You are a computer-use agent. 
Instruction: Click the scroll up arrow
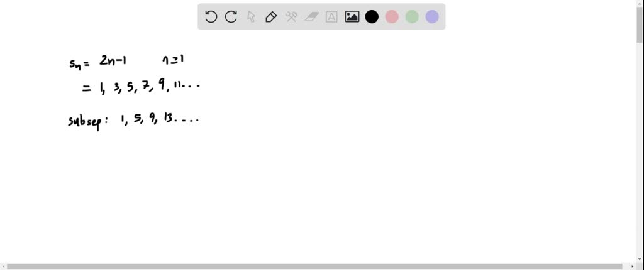point(640,3)
